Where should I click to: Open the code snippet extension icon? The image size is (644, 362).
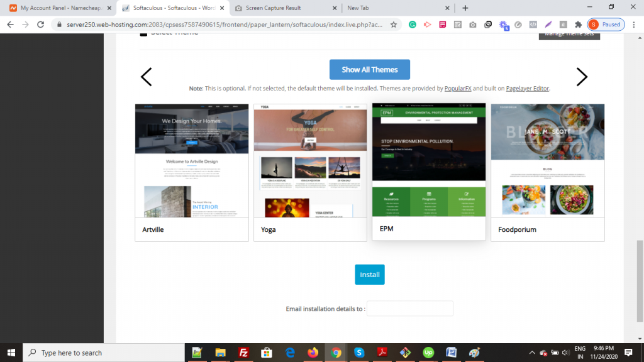click(533, 24)
